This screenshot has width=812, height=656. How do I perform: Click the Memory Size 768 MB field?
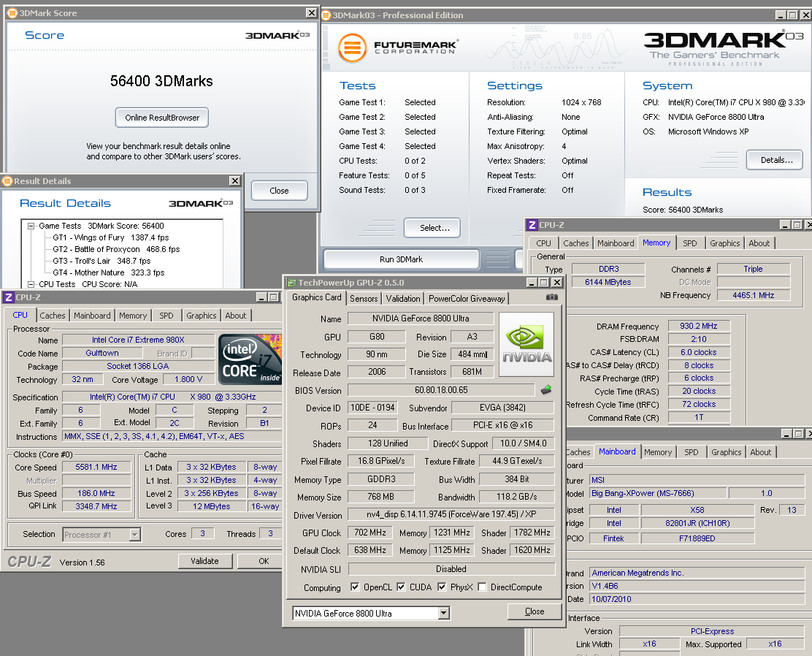pos(381,497)
